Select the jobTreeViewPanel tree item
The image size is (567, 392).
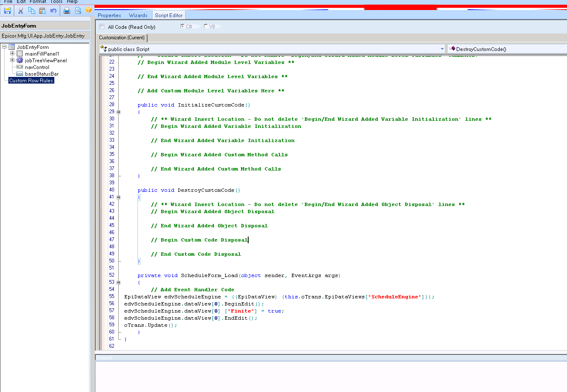pyautogui.click(x=46, y=61)
